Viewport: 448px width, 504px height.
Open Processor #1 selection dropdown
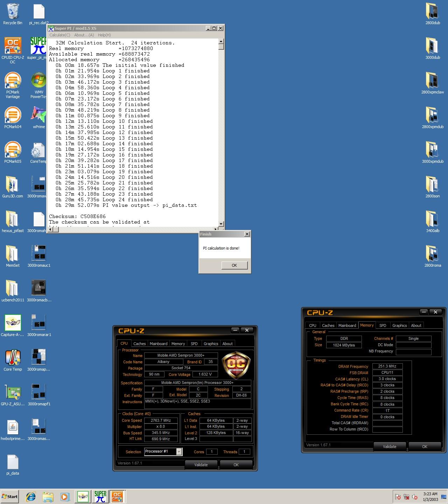coord(163,451)
